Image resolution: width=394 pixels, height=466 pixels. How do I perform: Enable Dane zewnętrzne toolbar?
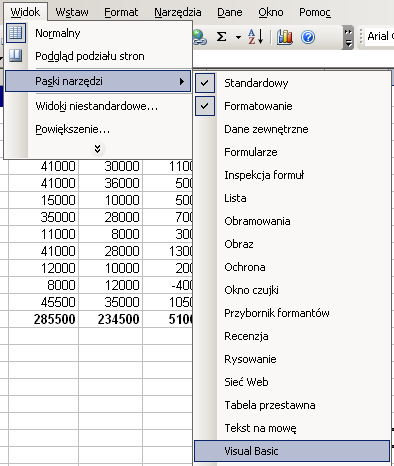[292, 129]
